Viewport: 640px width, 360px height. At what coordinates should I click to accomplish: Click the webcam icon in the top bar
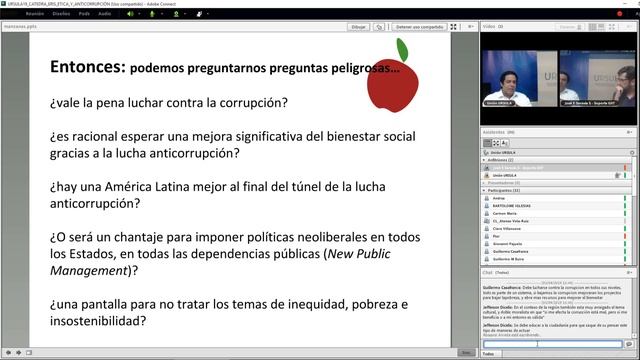pyautogui.click(x=176, y=14)
